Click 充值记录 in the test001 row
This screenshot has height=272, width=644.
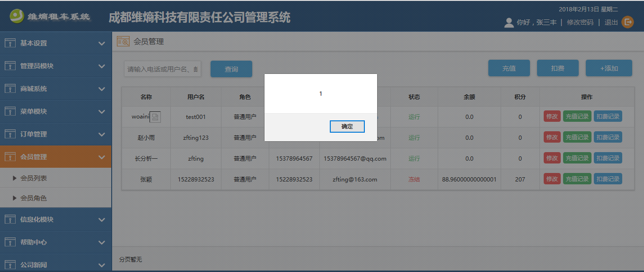pyautogui.click(x=577, y=116)
